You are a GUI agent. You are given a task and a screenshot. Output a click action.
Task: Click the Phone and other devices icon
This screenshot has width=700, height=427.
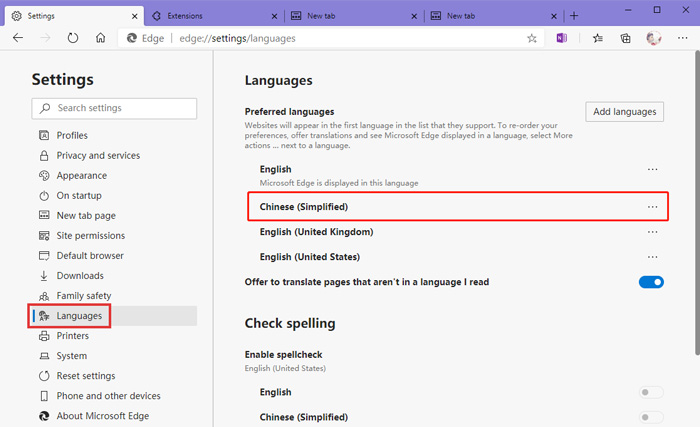coord(44,396)
